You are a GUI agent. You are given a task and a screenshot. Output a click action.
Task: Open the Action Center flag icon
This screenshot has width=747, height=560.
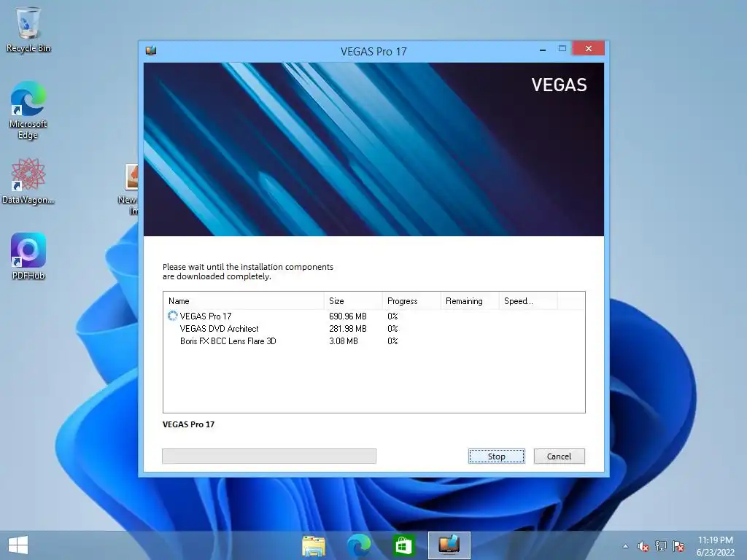[678, 546]
